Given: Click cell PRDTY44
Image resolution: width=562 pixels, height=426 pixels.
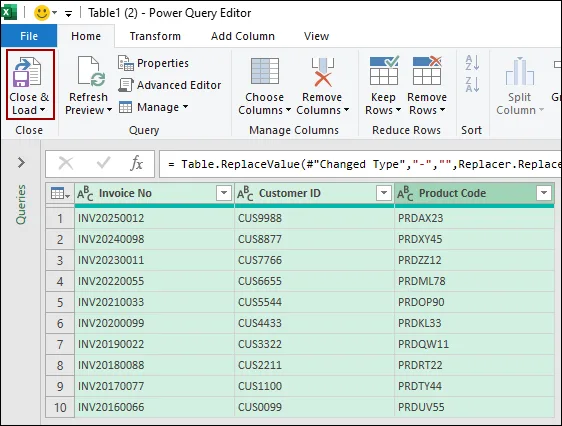Looking at the screenshot, I should click(474, 386).
